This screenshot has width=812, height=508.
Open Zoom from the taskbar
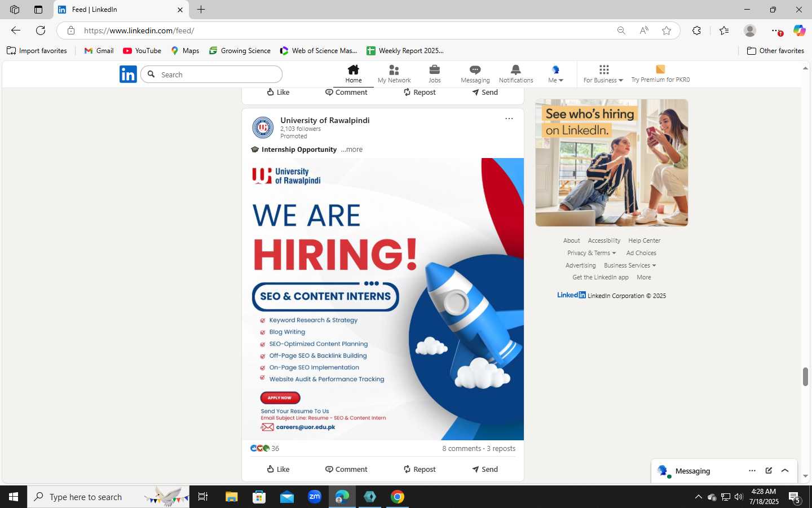[315, 497]
